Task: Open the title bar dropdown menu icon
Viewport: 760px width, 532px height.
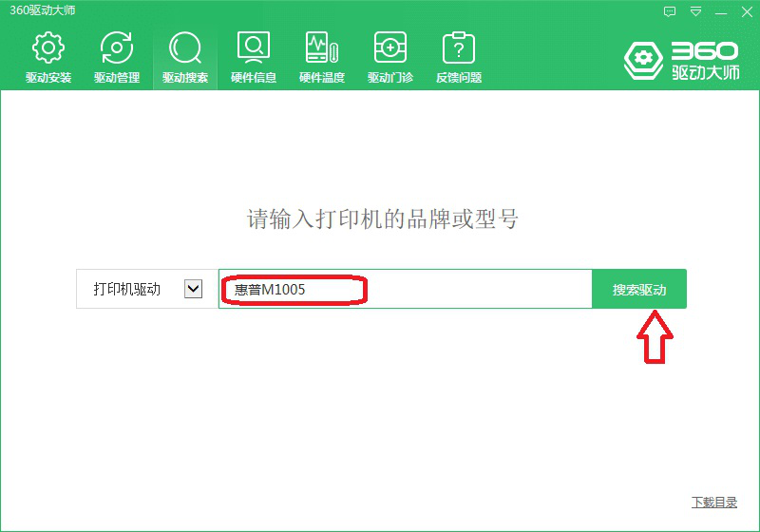Action: click(x=696, y=11)
